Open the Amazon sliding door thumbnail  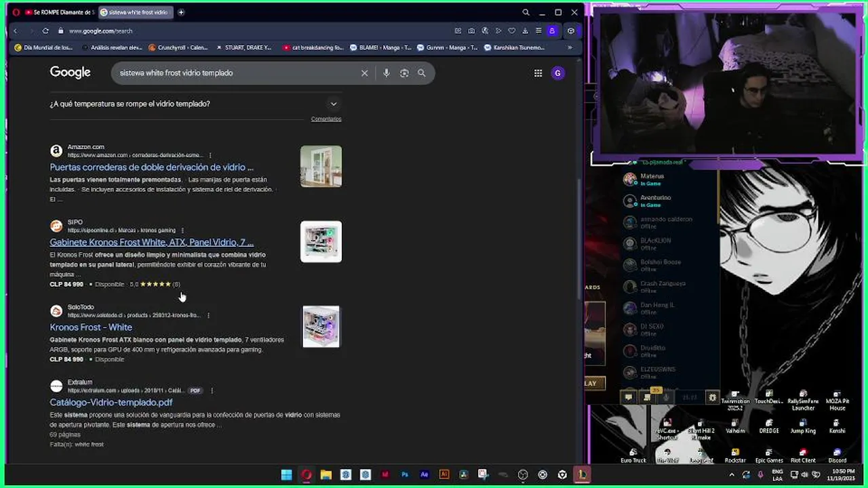[x=321, y=166]
